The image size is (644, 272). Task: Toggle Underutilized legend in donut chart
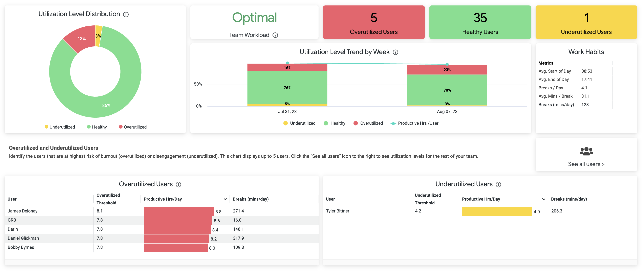click(60, 127)
